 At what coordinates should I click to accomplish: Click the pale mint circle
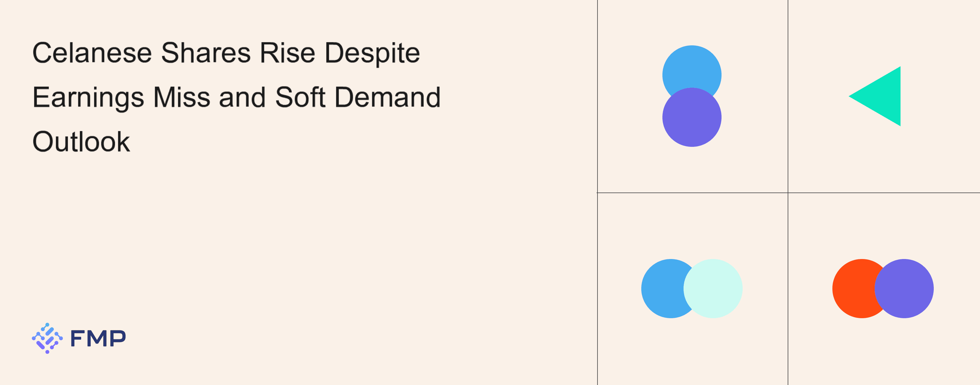[x=715, y=288]
